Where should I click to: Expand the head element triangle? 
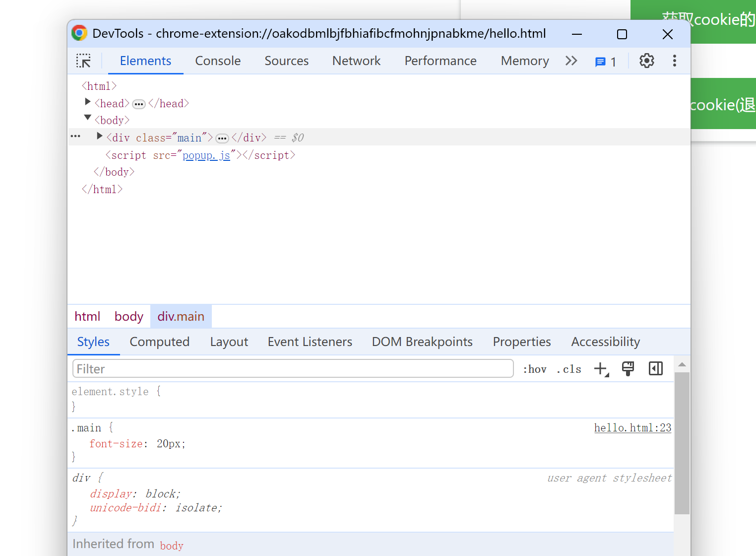[x=87, y=102]
